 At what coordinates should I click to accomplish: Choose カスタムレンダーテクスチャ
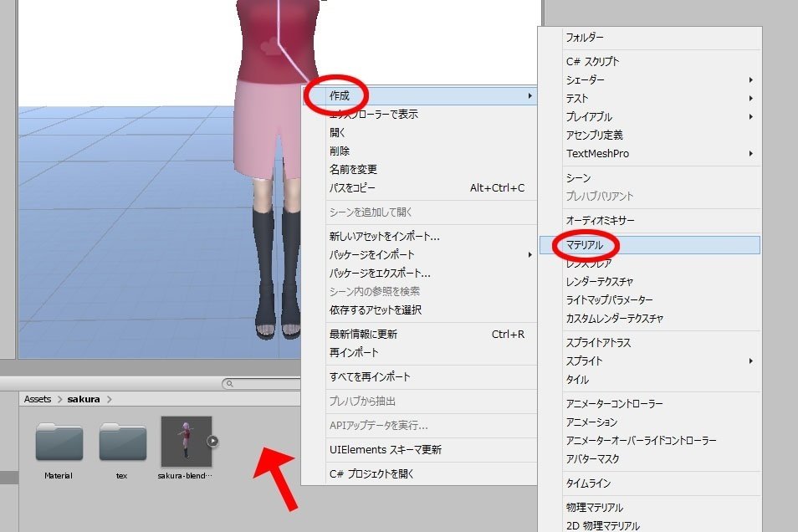coord(649,318)
